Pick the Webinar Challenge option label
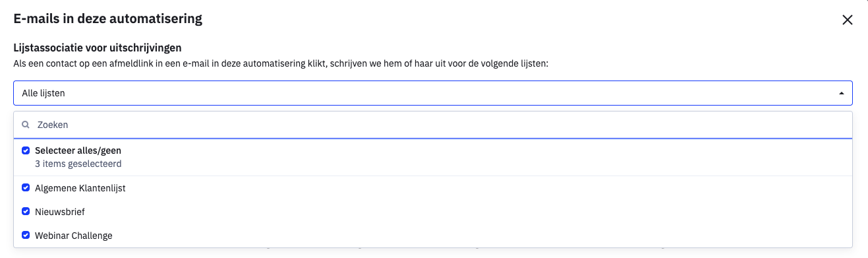 pos(74,236)
